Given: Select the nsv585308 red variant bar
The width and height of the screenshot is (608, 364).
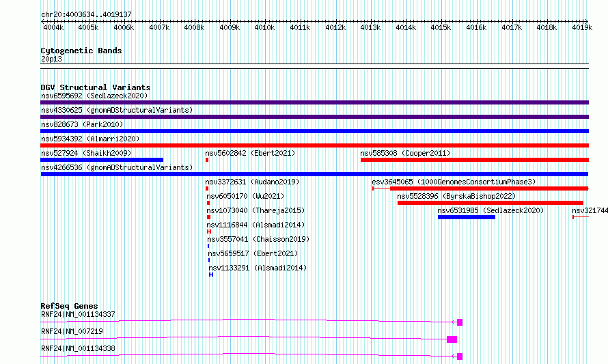Looking at the screenshot, I should click(475, 160).
